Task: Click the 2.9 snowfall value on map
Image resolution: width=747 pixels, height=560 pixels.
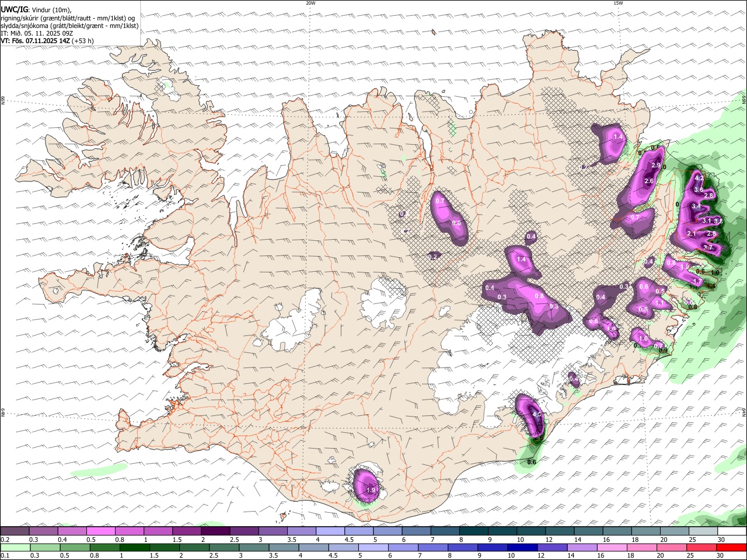Action: coord(655,166)
